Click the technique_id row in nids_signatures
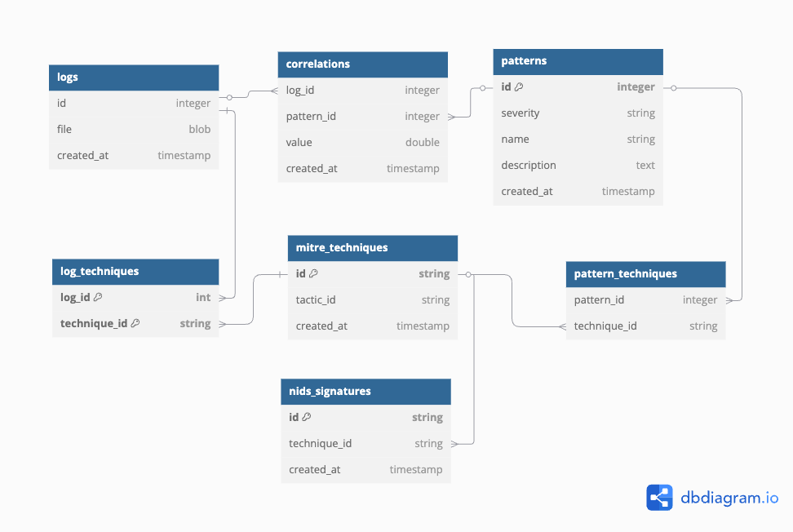The width and height of the screenshot is (793, 532). pyautogui.click(x=365, y=444)
